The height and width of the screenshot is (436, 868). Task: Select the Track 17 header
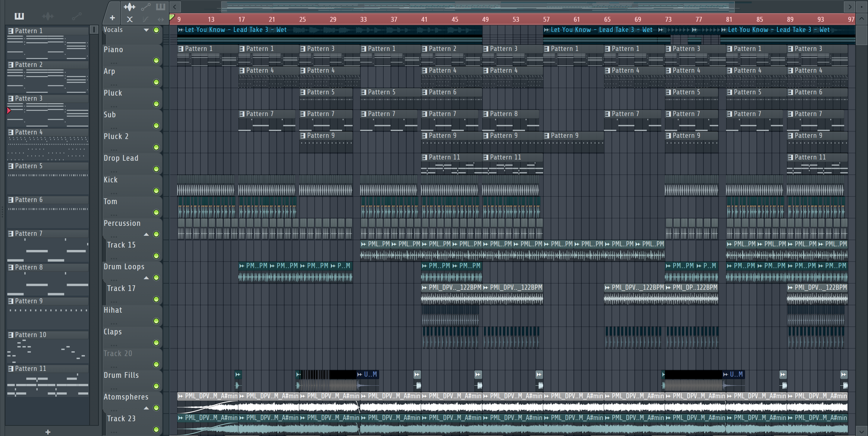[x=134, y=294]
